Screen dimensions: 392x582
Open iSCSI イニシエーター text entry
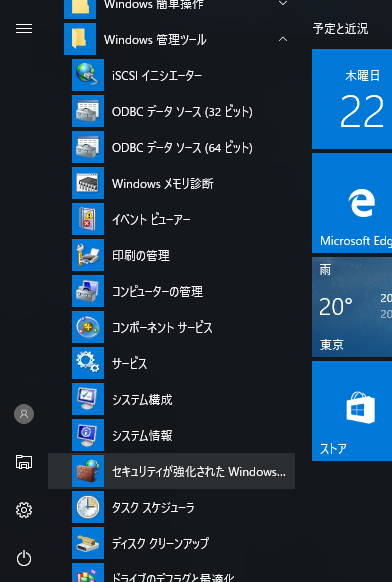click(157, 75)
